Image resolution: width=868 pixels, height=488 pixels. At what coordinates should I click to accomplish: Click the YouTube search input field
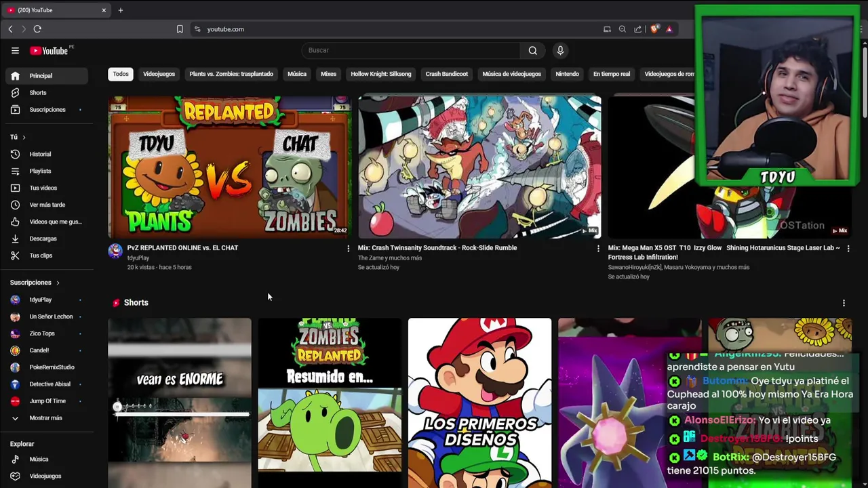point(411,50)
